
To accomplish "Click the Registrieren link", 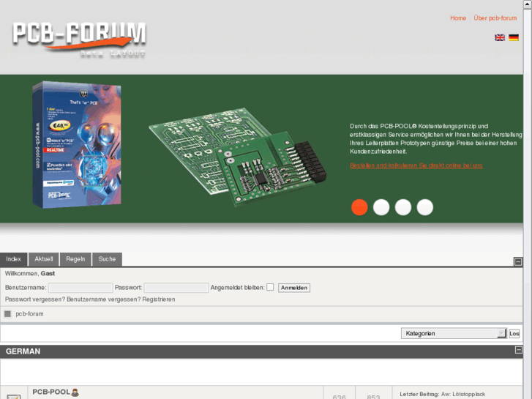I will 159,299.
